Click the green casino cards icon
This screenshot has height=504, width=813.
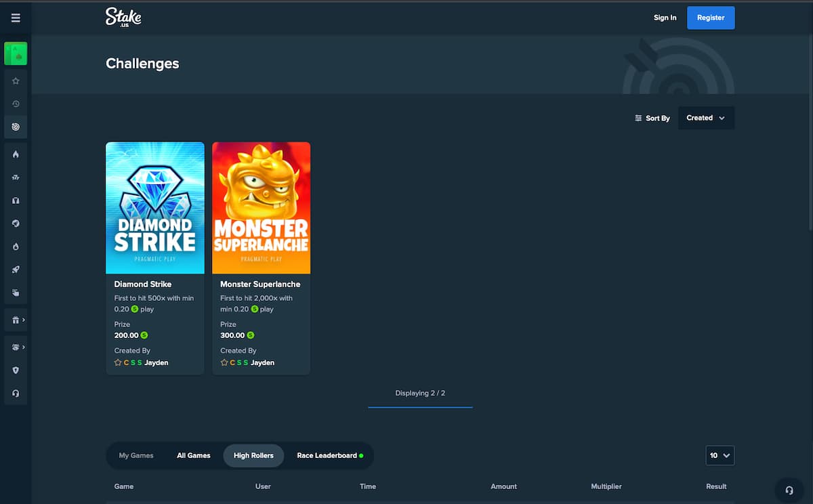coord(16,54)
